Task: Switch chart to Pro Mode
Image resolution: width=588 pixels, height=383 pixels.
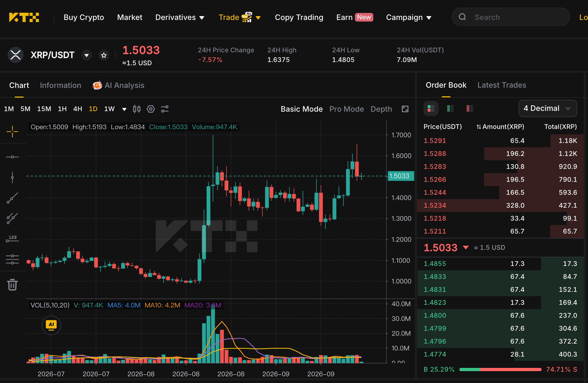Action: click(x=347, y=109)
